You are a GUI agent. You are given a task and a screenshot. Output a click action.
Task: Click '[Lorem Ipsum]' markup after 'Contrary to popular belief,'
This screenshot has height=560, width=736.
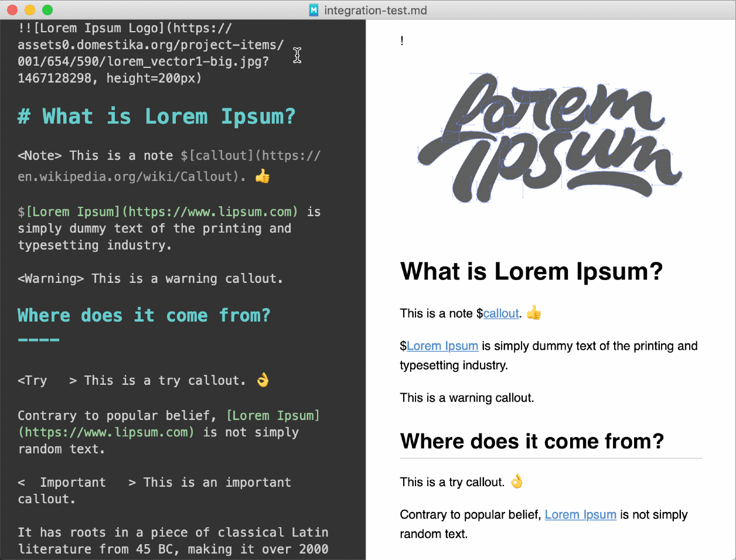(x=273, y=415)
